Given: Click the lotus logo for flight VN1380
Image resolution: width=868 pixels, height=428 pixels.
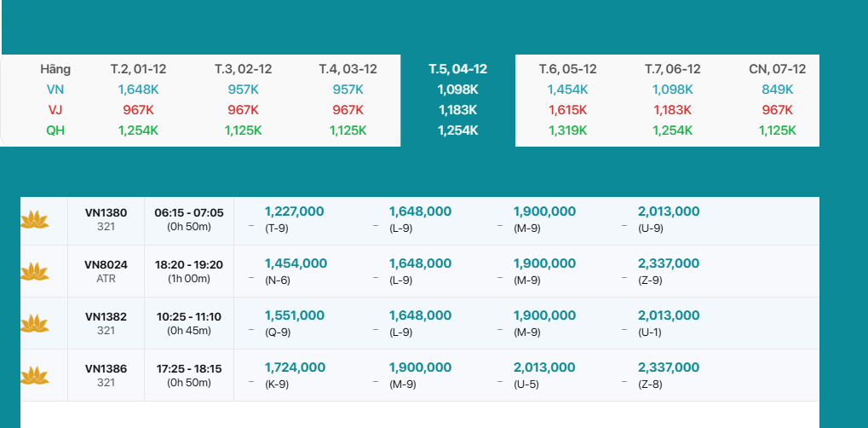Looking at the screenshot, I should tap(34, 220).
